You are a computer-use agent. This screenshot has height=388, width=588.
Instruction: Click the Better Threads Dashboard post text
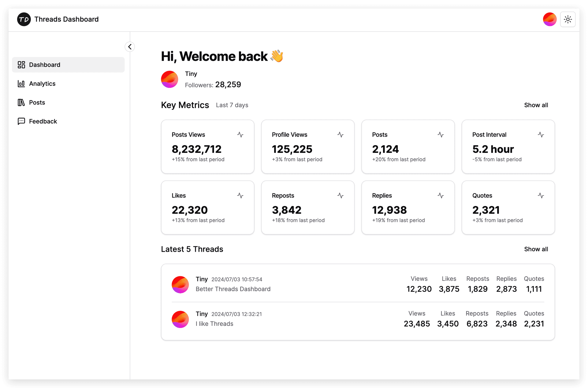tap(233, 289)
